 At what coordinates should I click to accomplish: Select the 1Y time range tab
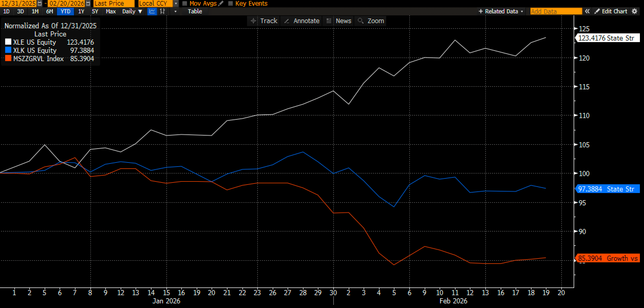click(81, 11)
